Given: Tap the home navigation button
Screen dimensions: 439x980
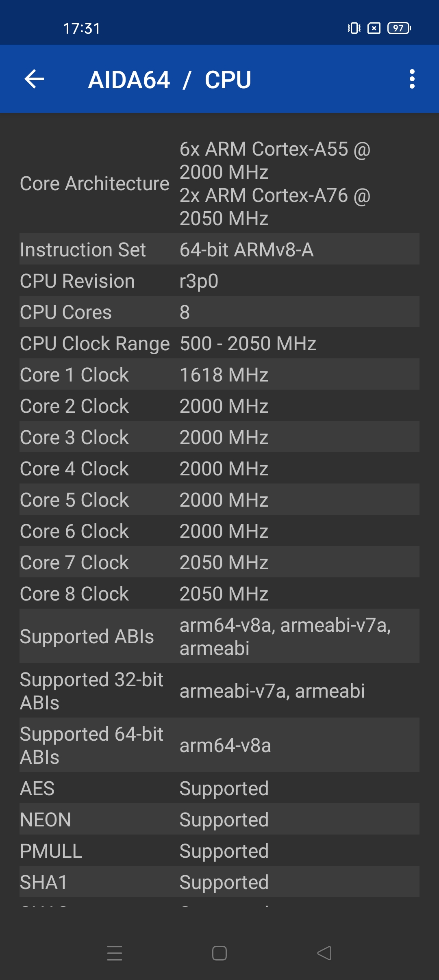Looking at the screenshot, I should coord(219,953).
